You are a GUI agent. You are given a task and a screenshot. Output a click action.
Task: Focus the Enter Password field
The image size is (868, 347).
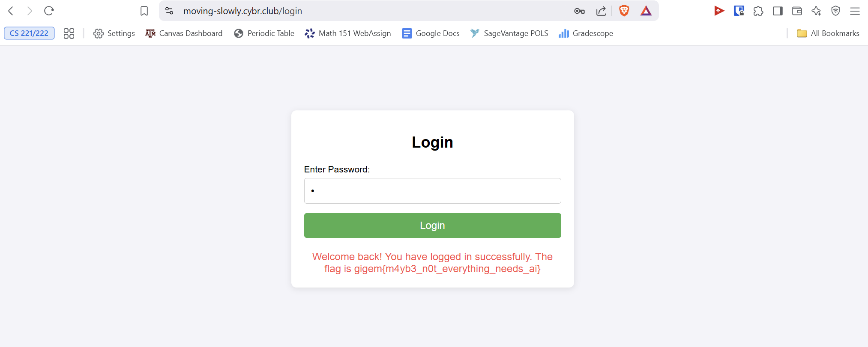432,191
